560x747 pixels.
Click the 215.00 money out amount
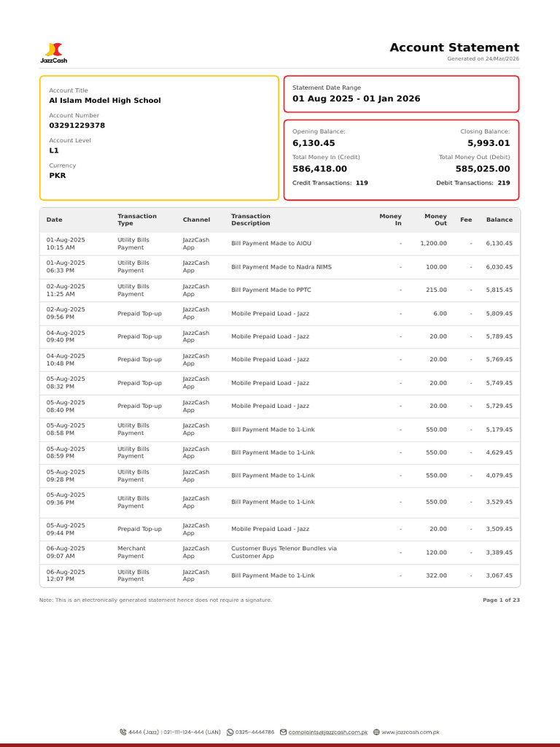click(436, 290)
